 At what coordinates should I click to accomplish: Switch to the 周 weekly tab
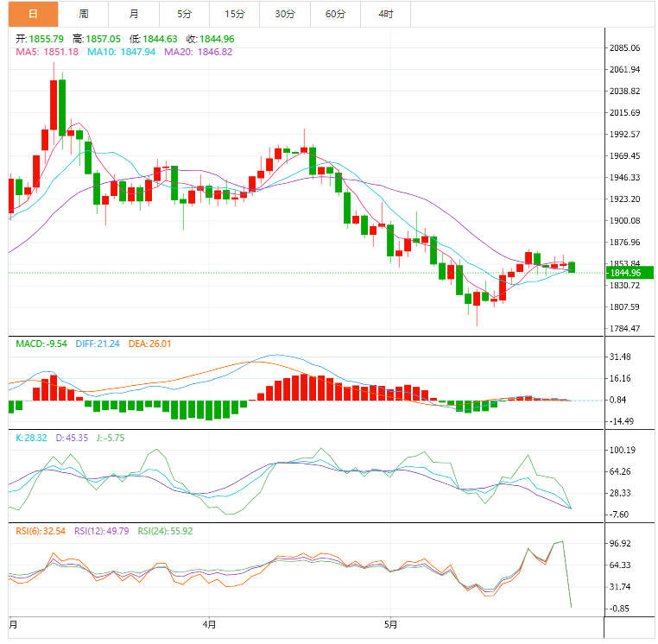click(x=84, y=15)
